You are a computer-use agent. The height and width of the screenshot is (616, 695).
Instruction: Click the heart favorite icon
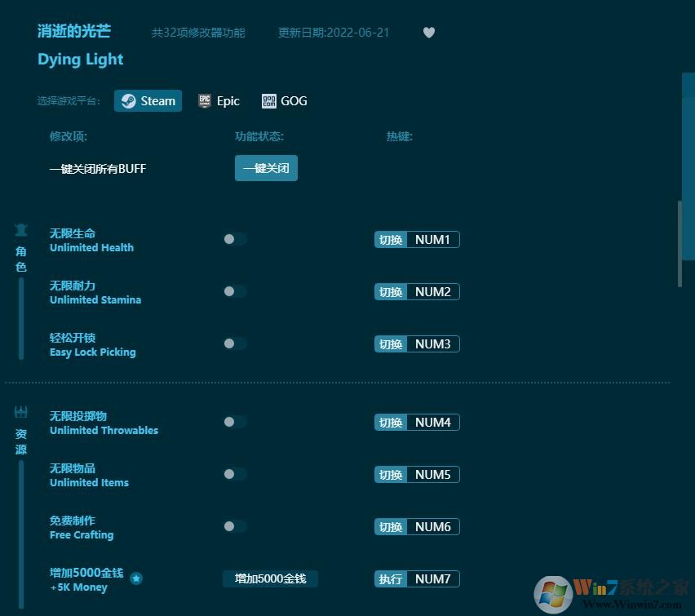[x=428, y=33]
